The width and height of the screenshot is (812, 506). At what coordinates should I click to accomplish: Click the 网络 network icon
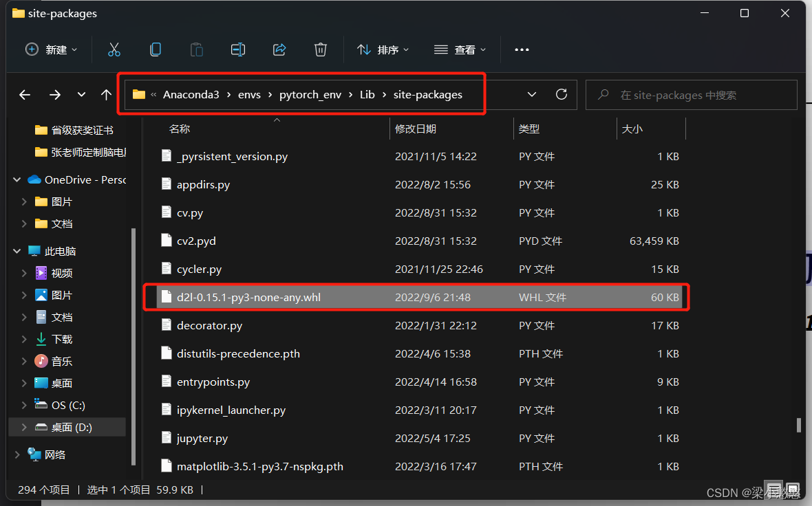click(34, 454)
